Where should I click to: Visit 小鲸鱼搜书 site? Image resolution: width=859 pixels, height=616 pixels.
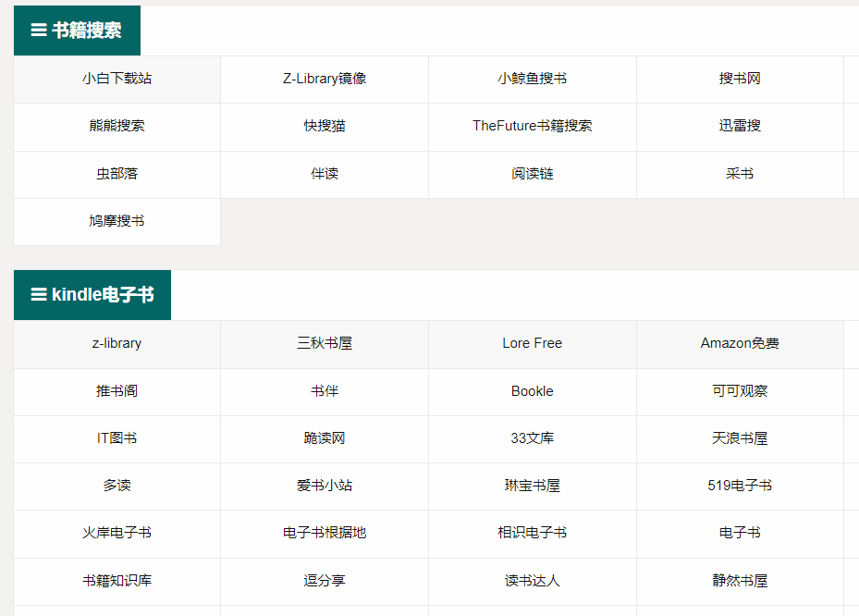pyautogui.click(x=532, y=79)
